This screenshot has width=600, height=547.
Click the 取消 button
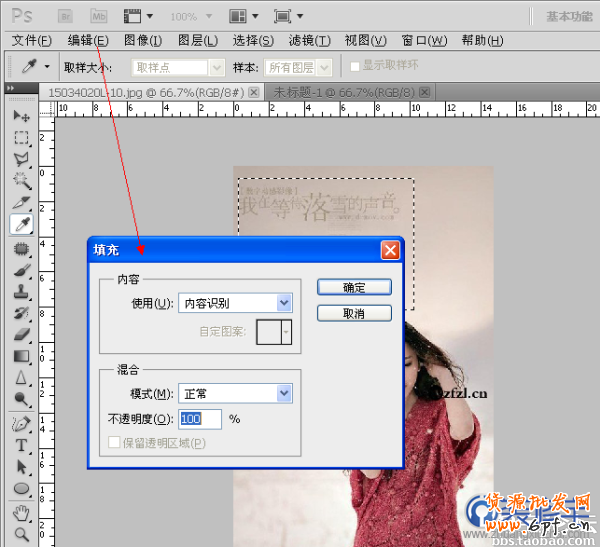tap(354, 314)
